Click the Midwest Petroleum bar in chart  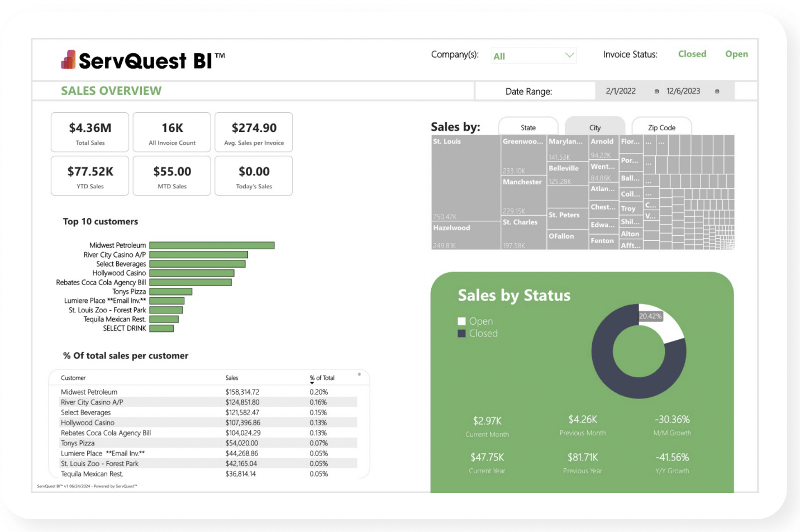click(212, 245)
